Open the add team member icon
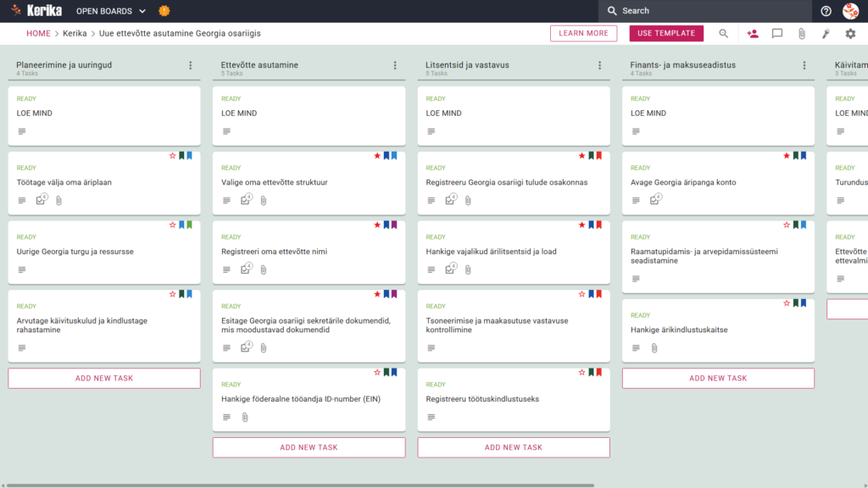868x488 pixels. pyautogui.click(x=753, y=34)
